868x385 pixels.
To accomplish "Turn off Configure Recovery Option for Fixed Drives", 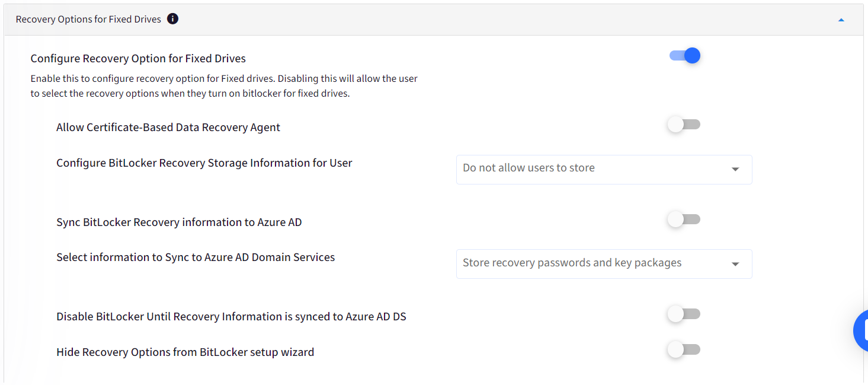I will point(685,56).
